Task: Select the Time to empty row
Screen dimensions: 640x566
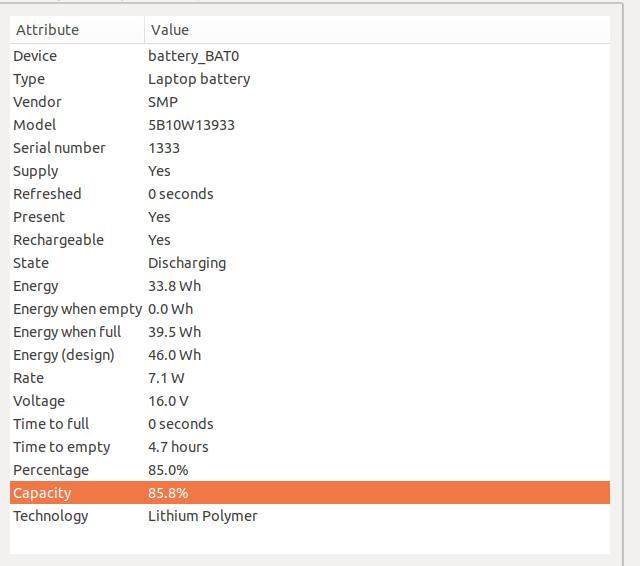Action: (310, 447)
